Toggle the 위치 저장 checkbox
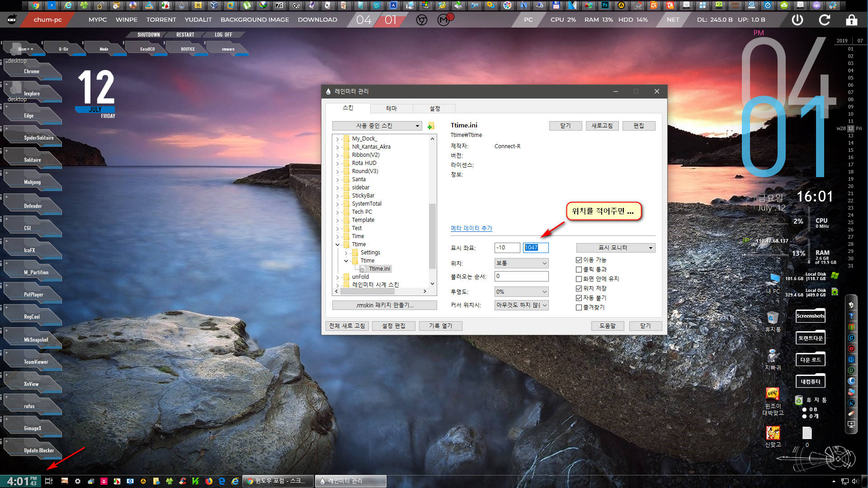 click(579, 288)
